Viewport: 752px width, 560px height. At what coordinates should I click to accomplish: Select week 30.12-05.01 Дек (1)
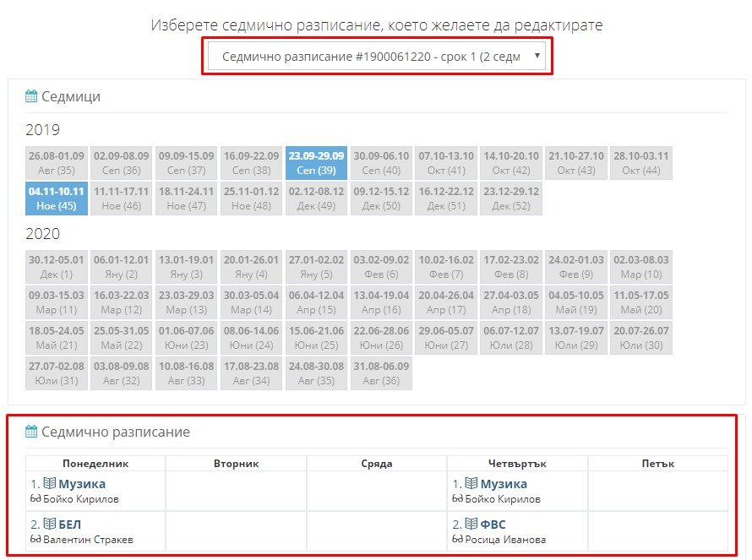[x=57, y=267]
